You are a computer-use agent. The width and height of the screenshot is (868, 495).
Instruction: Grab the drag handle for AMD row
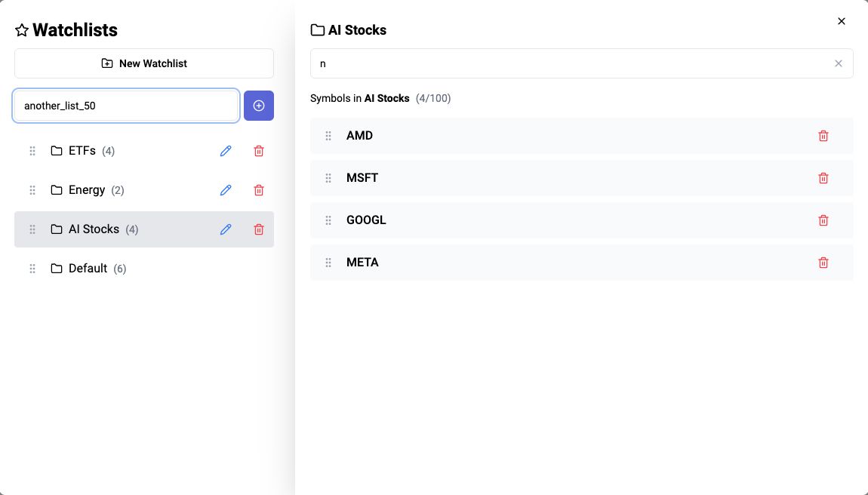pos(328,136)
